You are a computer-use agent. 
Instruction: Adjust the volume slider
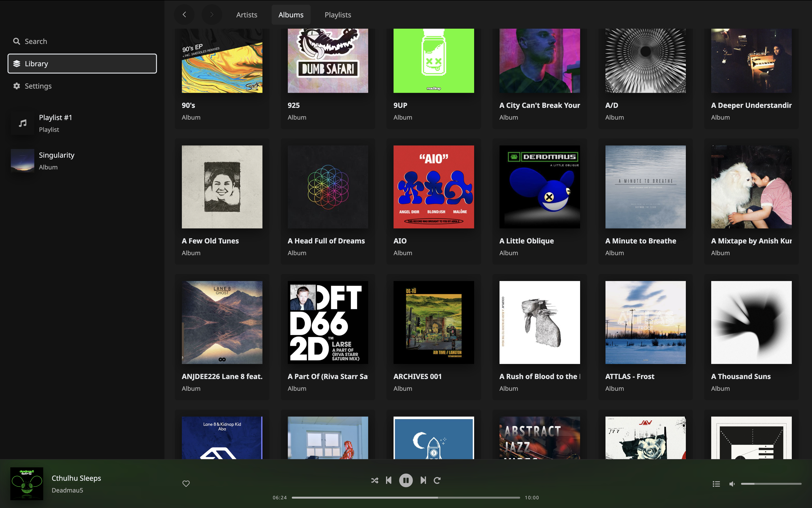[x=771, y=484]
